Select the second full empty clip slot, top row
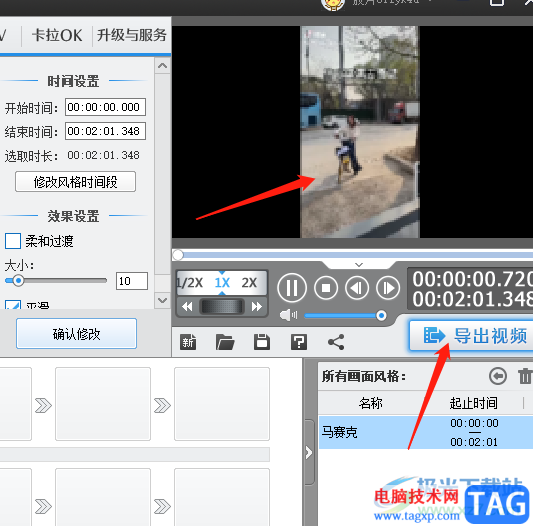 coord(222,404)
